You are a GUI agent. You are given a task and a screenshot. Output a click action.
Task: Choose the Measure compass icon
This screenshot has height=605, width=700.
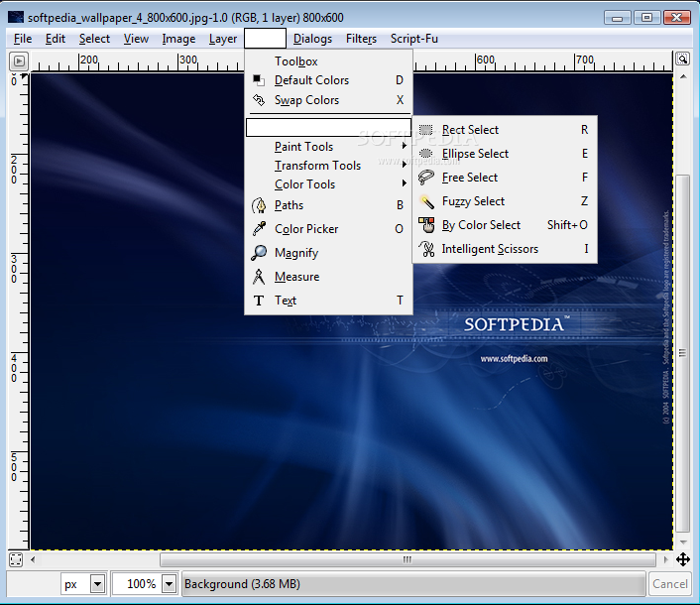pos(259,277)
